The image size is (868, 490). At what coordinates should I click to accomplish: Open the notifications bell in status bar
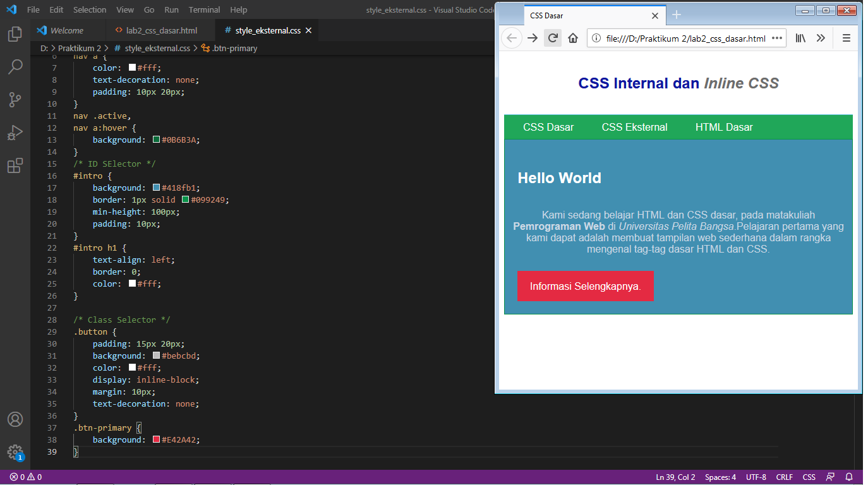[x=849, y=477]
